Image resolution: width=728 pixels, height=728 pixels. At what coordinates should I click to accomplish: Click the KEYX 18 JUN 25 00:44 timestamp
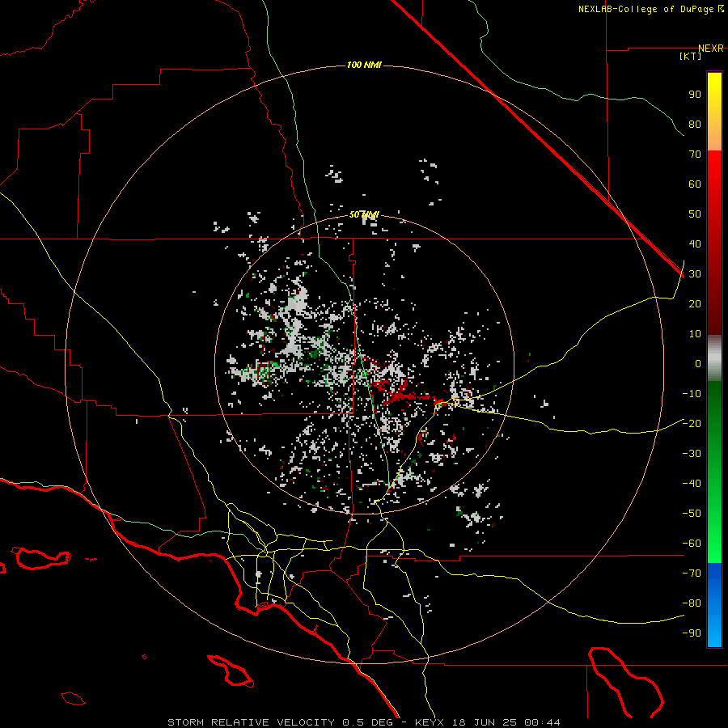(488, 722)
